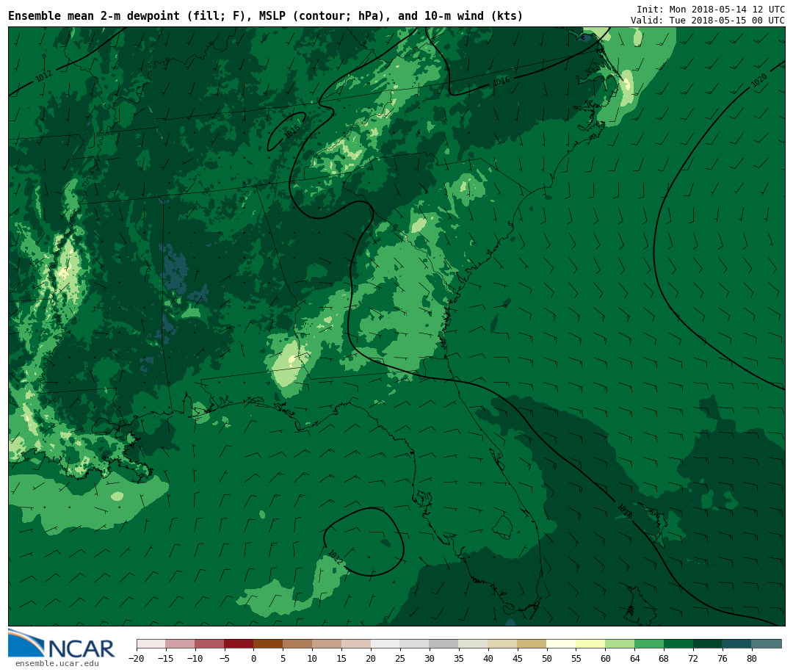Pick the 35 to 40 pale gray-green swatch
Screen dimensions: 793x672
pyautogui.click(x=474, y=644)
